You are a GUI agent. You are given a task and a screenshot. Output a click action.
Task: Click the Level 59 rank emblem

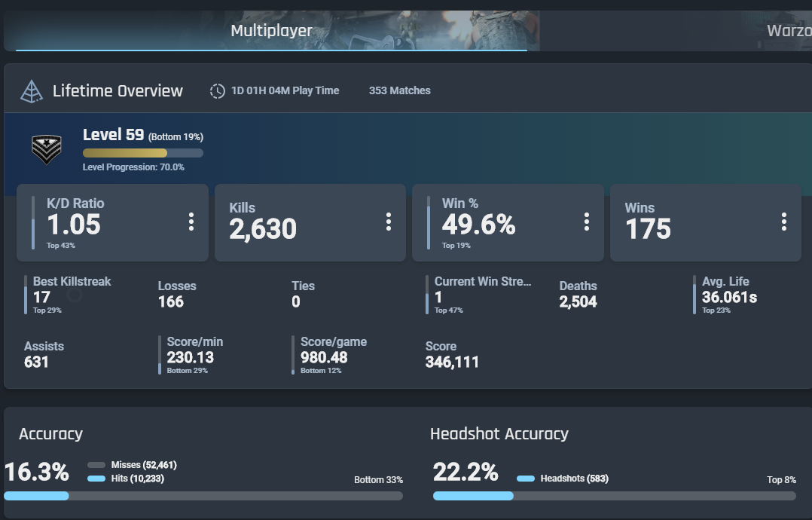click(47, 150)
